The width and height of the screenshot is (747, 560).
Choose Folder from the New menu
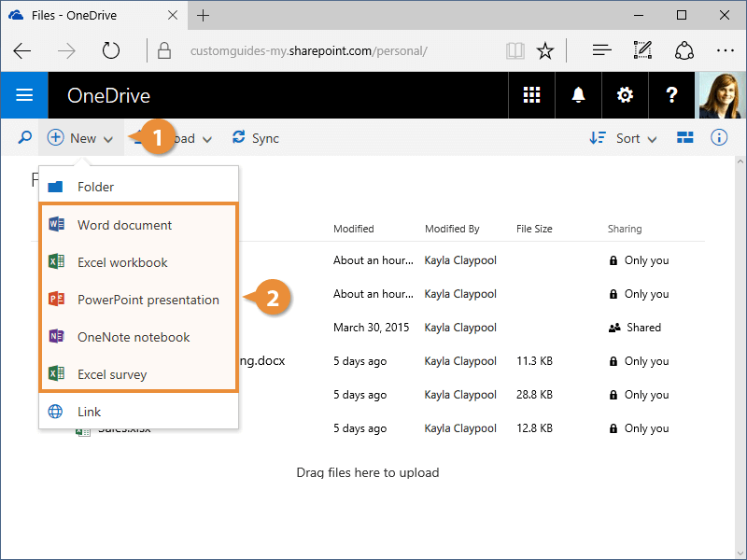tap(95, 187)
